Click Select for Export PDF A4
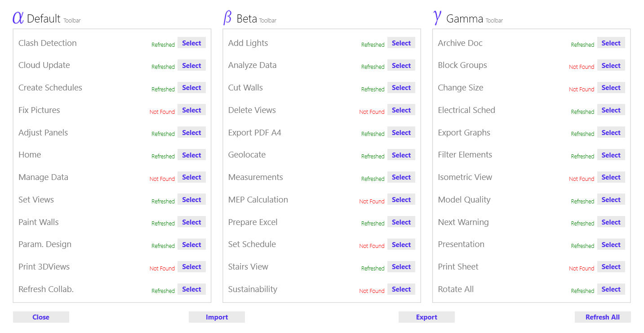The height and width of the screenshot is (333, 644). pos(401,133)
